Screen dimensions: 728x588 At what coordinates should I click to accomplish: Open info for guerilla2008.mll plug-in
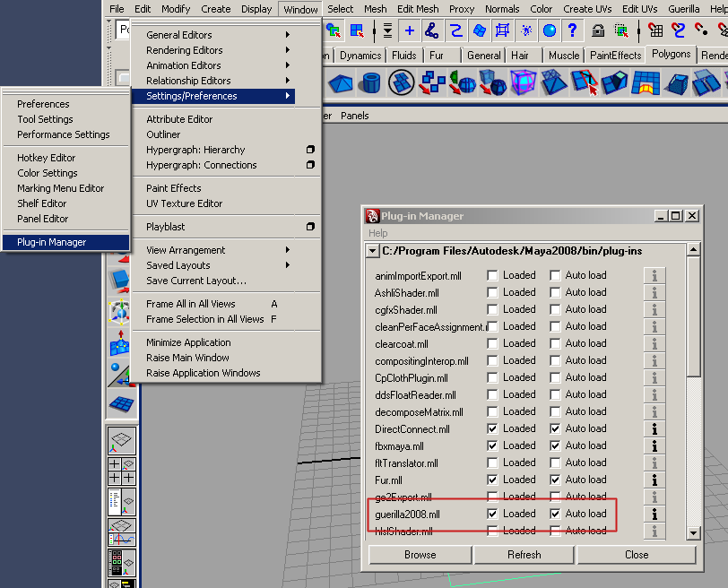pos(654,514)
